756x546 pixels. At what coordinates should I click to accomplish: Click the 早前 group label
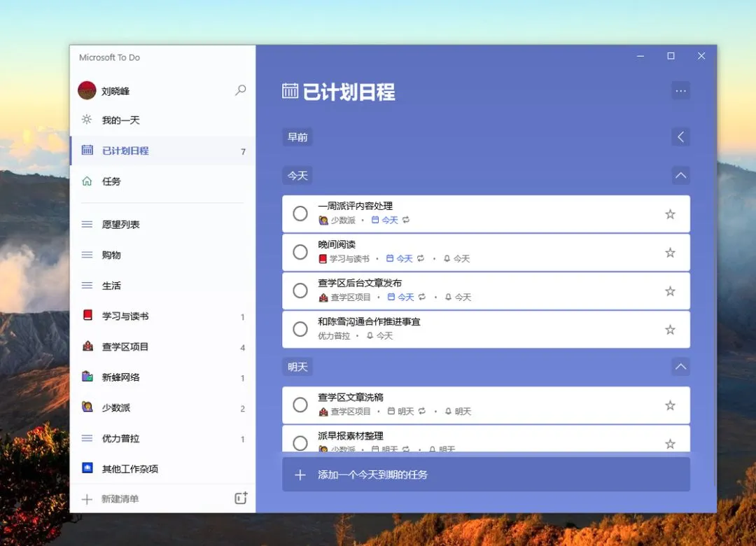point(297,137)
